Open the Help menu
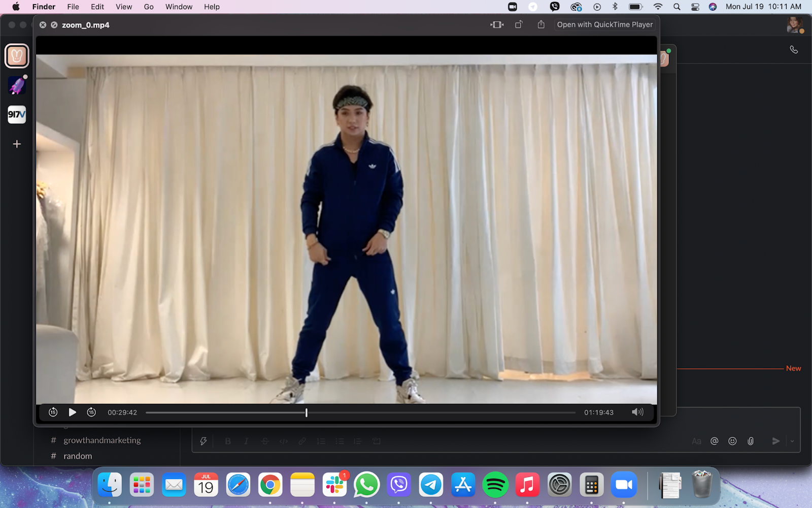Screen dimensions: 812x508 [x=212, y=7]
